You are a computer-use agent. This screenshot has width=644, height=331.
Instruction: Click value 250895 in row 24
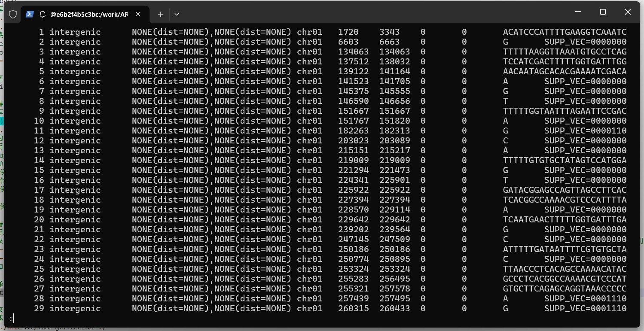[394, 259]
